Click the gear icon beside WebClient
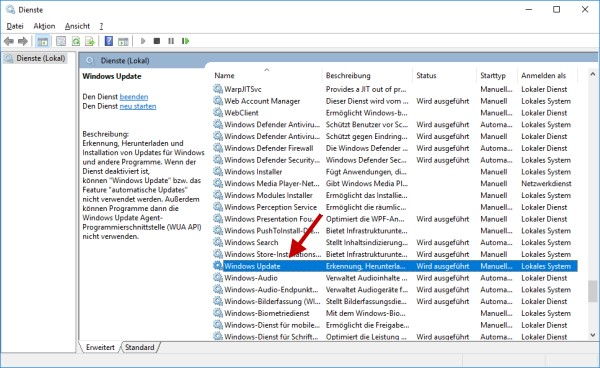600x368 pixels. coord(218,113)
